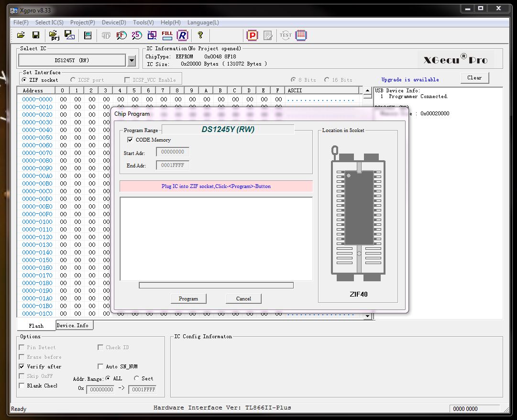Click the hex view scroll down arrow
The width and height of the screenshot is (517, 420).
click(368, 316)
